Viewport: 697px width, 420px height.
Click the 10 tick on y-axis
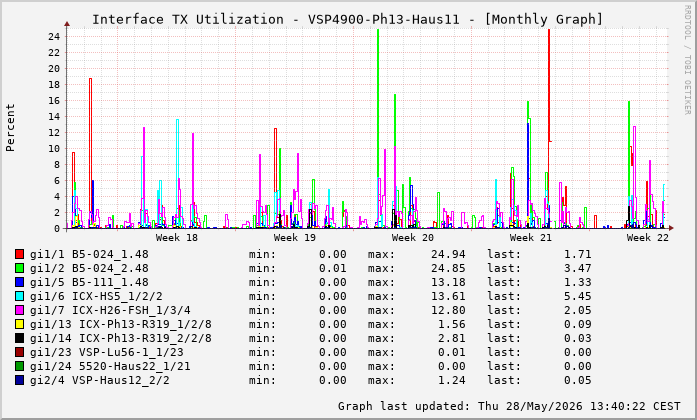tap(54, 148)
